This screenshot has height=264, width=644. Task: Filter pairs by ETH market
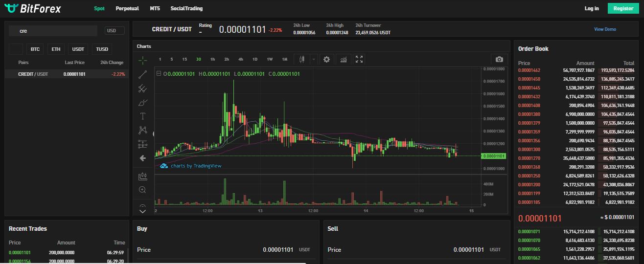(x=56, y=49)
